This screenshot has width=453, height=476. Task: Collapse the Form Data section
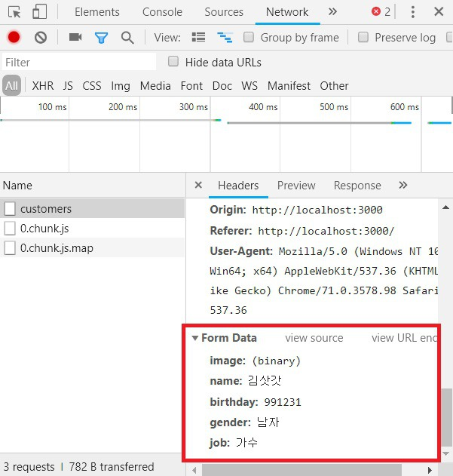coord(195,338)
